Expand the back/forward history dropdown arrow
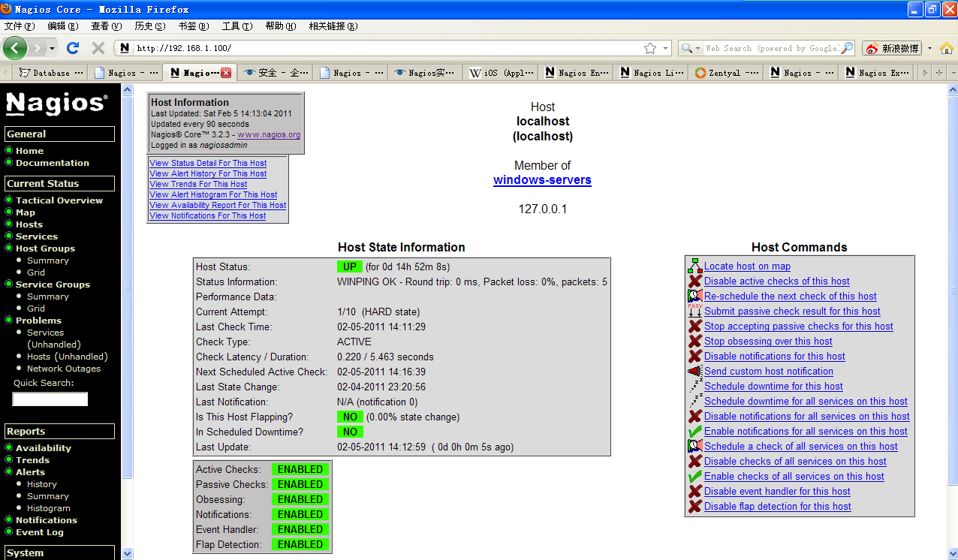 click(x=52, y=48)
